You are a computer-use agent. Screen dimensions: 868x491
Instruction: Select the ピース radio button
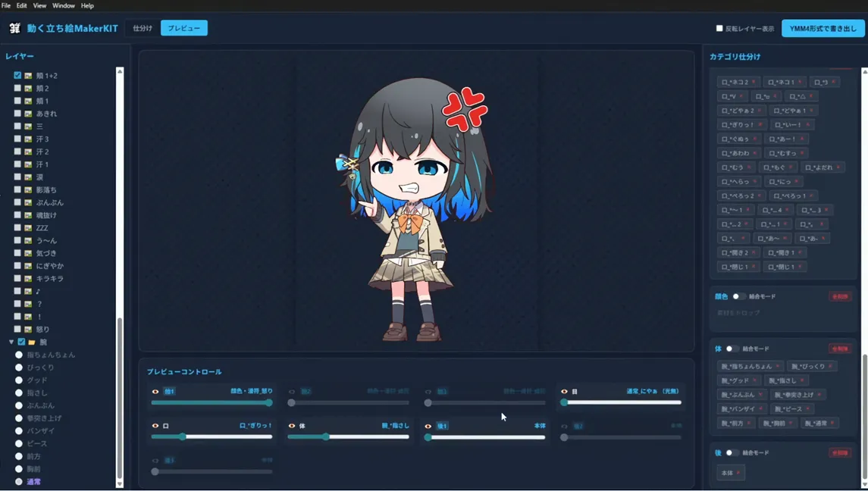[x=19, y=443]
